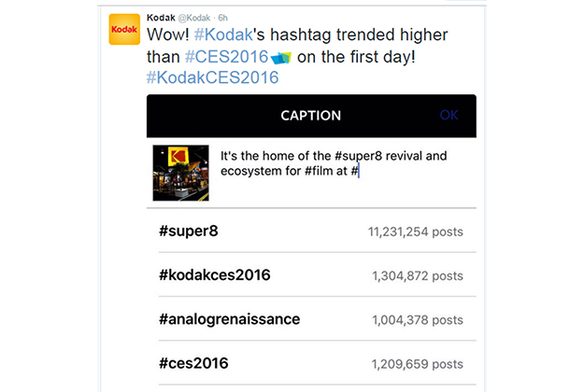
Task: Click the CAPTION header title
Action: (x=310, y=116)
